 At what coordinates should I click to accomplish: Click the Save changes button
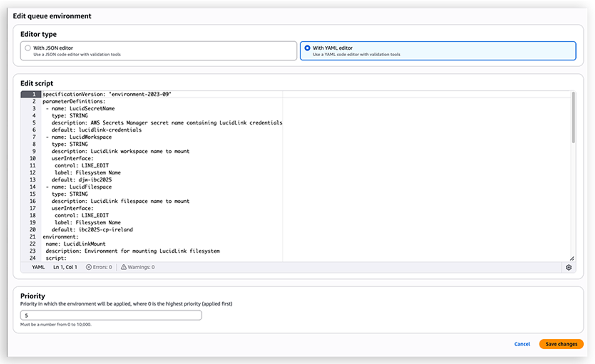(x=561, y=344)
